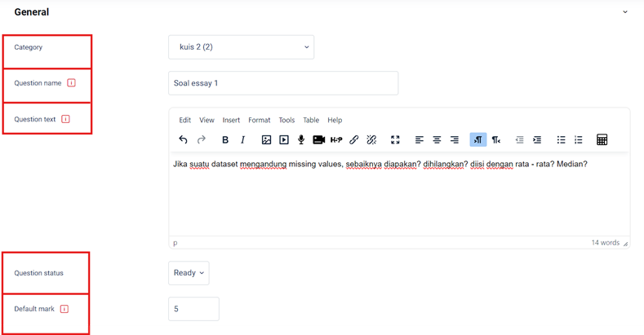Open the Help menu in the editor
Image resolution: width=644 pixels, height=335 pixels.
[x=335, y=120]
